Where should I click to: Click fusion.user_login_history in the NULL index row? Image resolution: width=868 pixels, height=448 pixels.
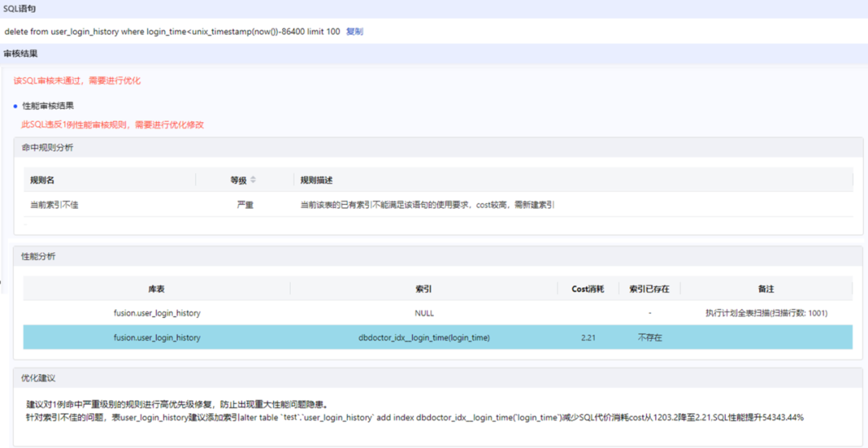157,313
